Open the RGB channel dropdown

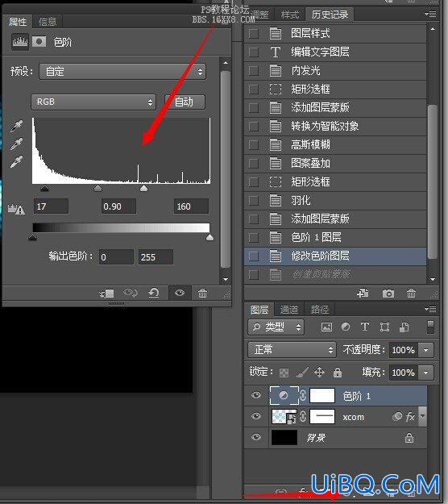(93, 102)
